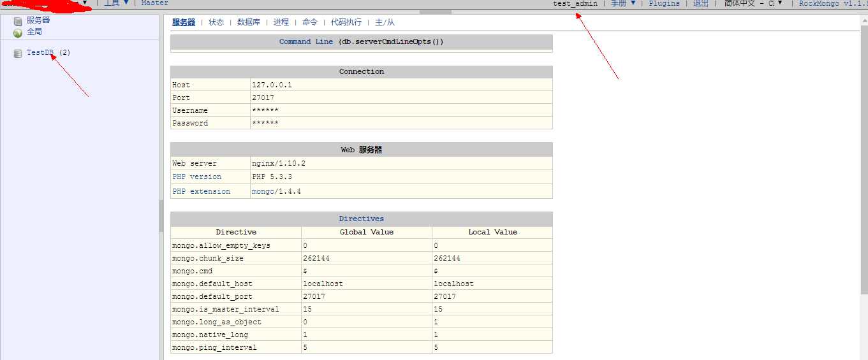Viewport: 868px width, 360px height.
Task: Open the TestDB database
Action: (40, 53)
